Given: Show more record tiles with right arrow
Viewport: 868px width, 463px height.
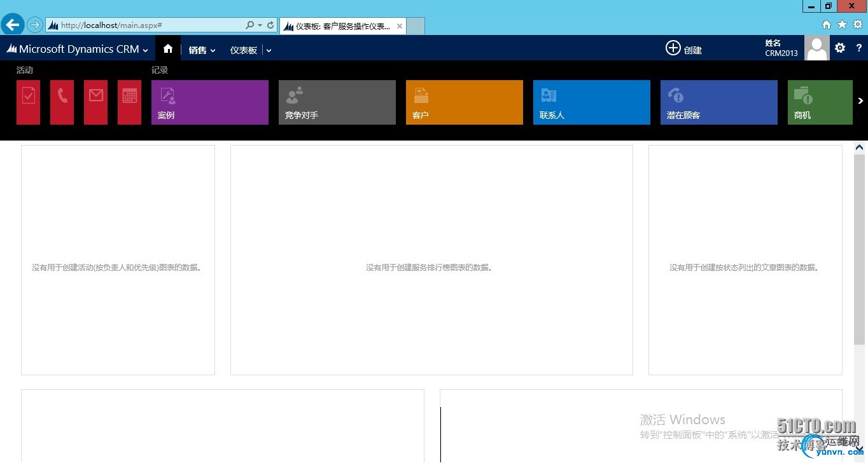Looking at the screenshot, I should 860,100.
